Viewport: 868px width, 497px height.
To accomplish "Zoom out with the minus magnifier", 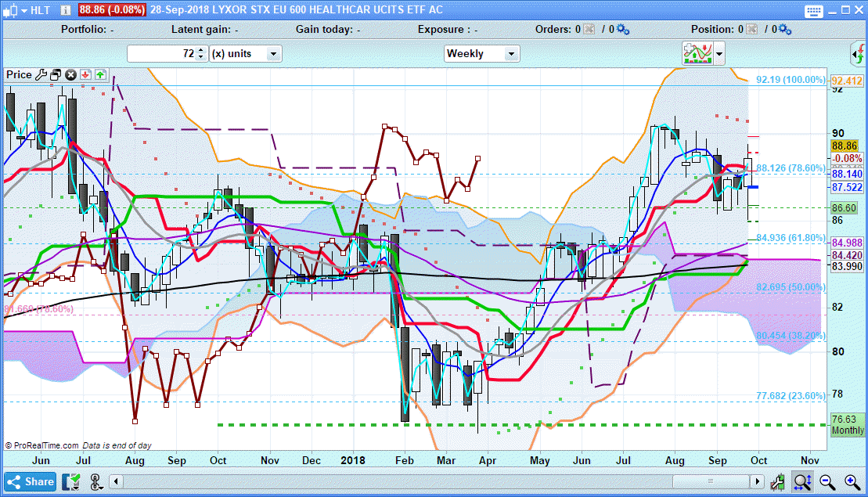I will click(827, 482).
